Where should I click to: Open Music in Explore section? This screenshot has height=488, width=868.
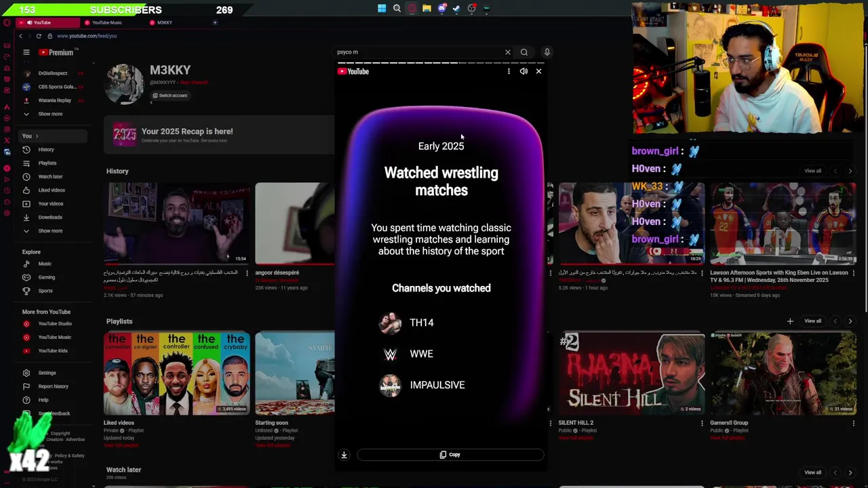coord(44,264)
